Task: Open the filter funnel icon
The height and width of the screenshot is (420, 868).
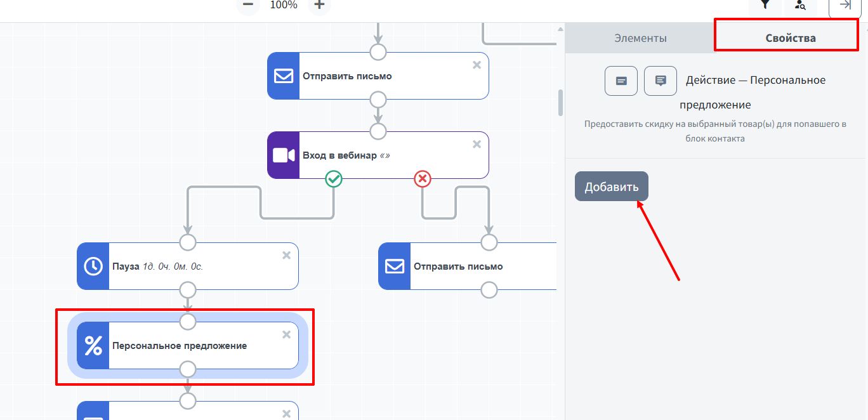Action: (x=766, y=5)
